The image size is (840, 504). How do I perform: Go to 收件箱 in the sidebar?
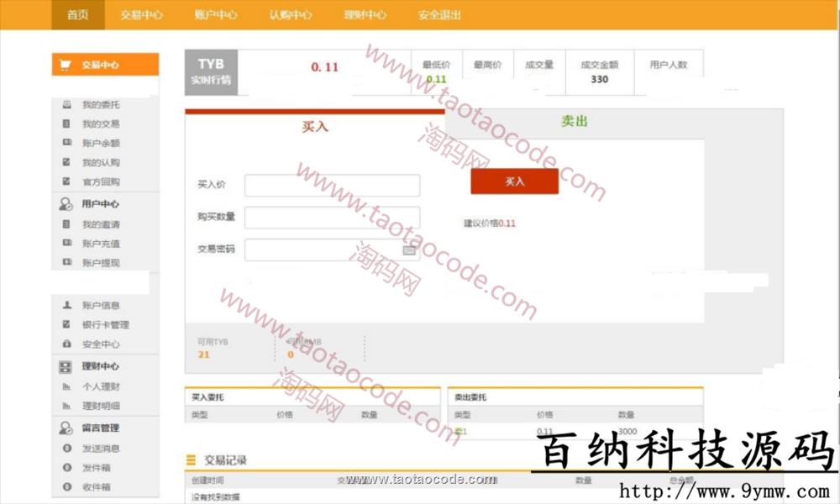coord(96,487)
